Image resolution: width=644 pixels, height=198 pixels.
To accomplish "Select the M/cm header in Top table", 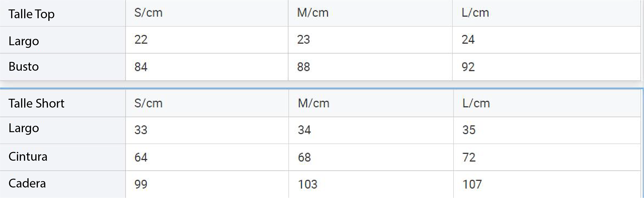I will click(312, 13).
